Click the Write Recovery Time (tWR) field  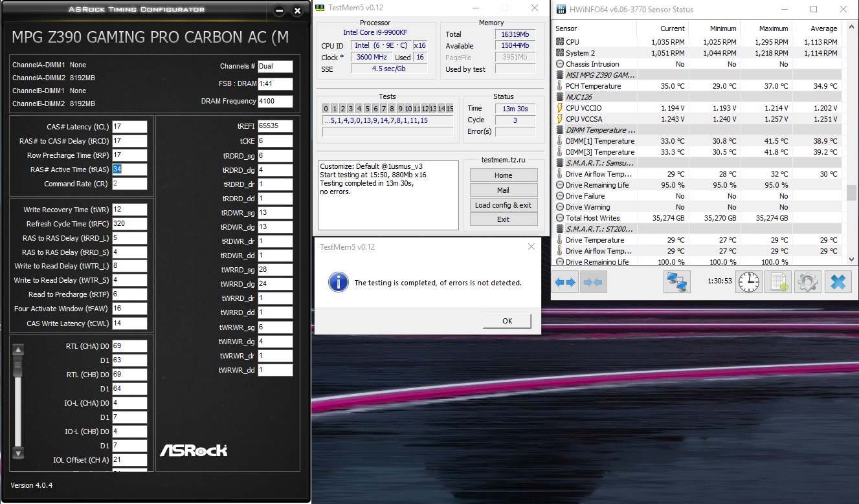129,210
